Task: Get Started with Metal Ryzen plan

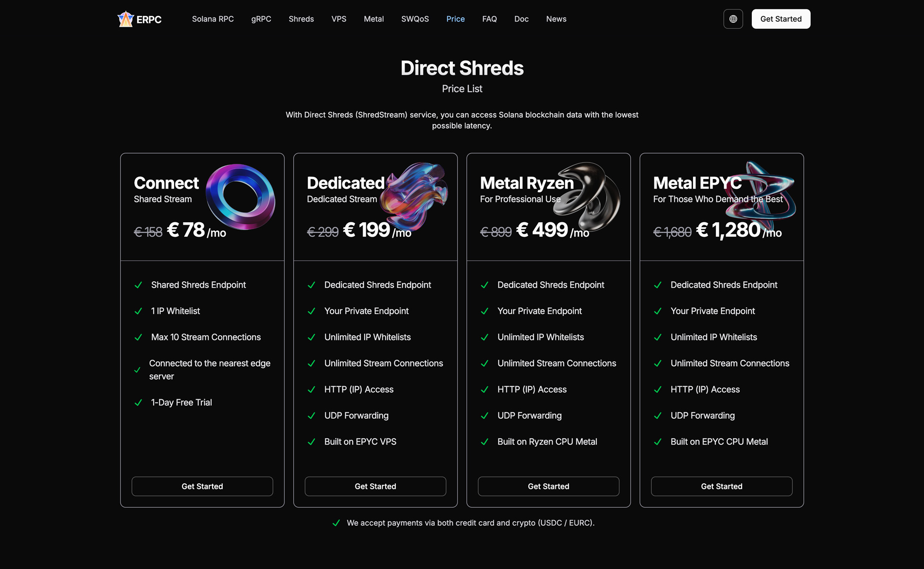Action: [549, 486]
